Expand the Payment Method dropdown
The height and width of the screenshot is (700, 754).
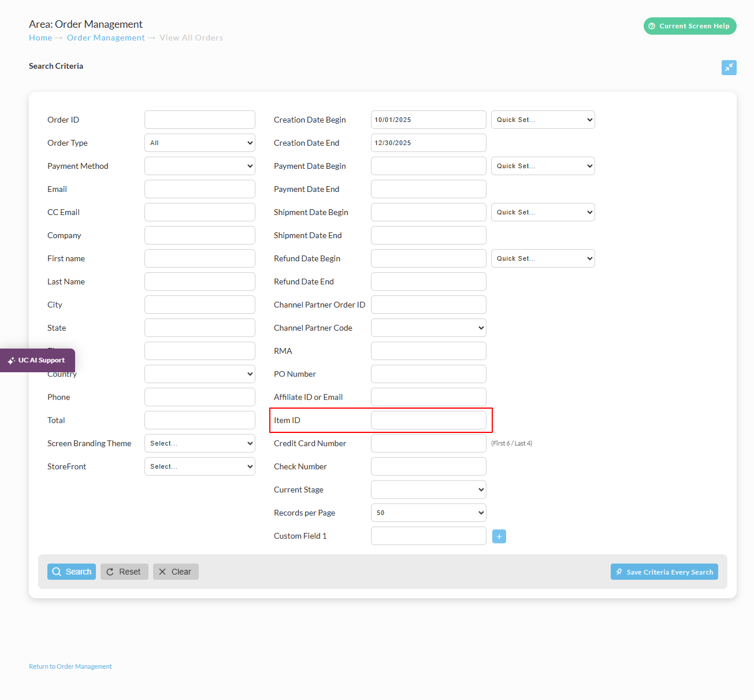(200, 166)
